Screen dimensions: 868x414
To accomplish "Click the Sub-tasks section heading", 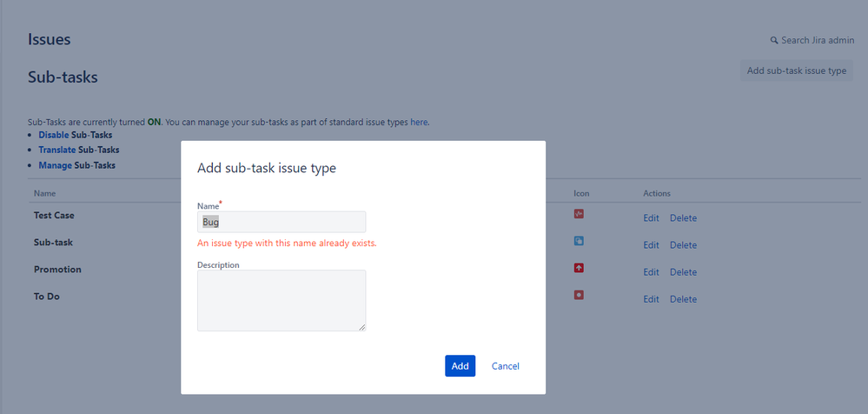I will [63, 77].
